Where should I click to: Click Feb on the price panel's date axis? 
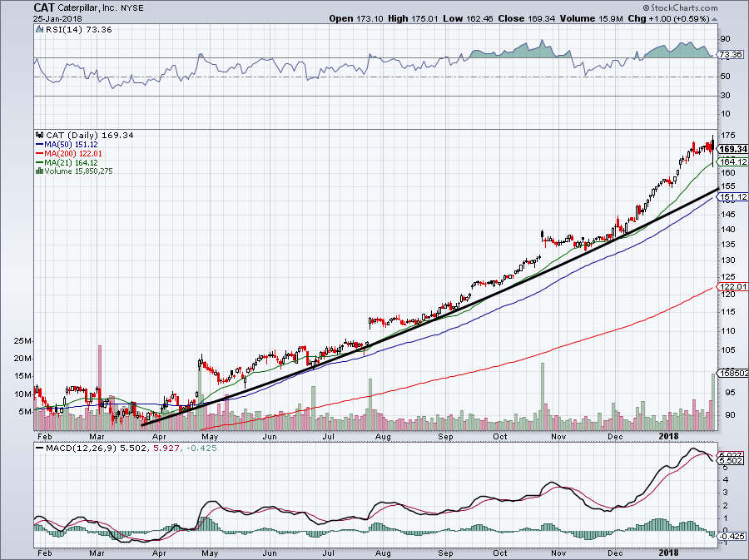tap(44, 437)
